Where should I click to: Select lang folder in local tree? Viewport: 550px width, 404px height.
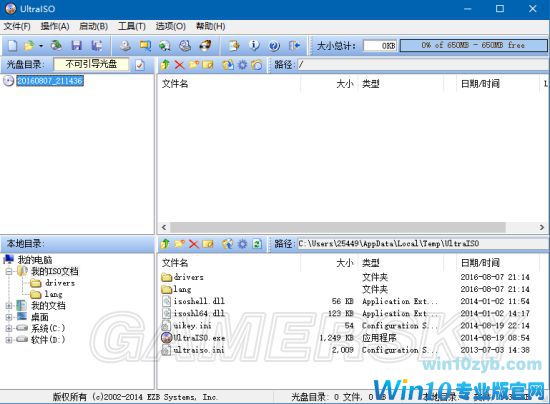[53, 294]
